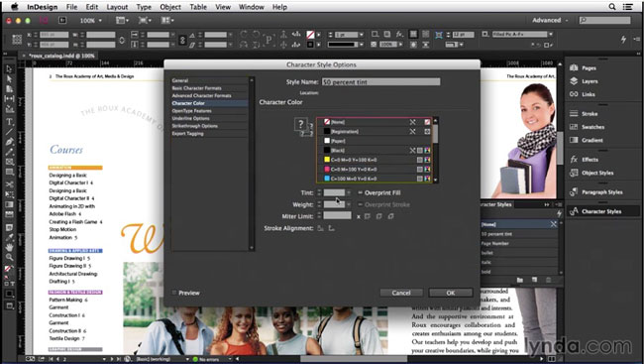
Task: Click the Style Name input field
Action: (x=380, y=82)
